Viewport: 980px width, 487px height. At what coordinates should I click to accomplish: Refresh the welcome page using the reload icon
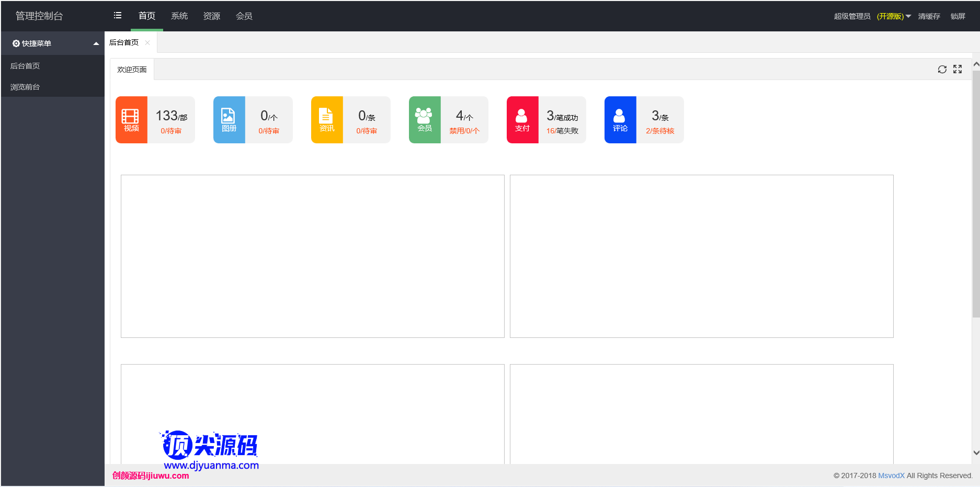[x=942, y=70]
